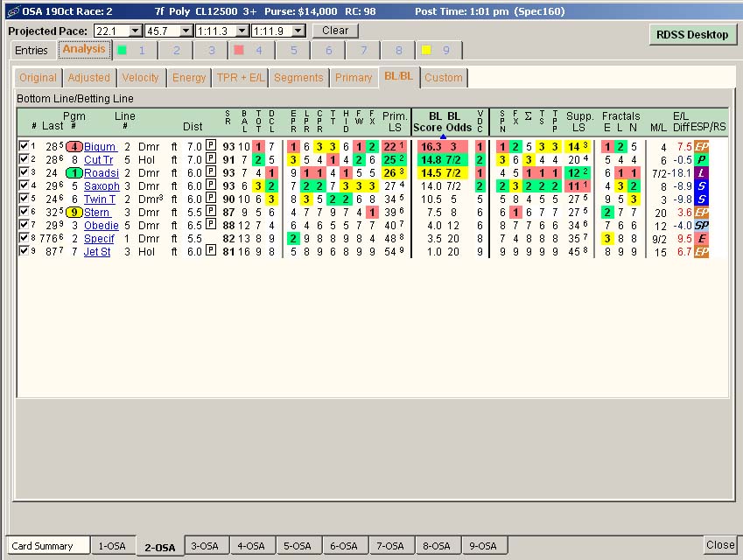Select horse tab 1 with green swatch
743x560 pixels.
coord(134,50)
